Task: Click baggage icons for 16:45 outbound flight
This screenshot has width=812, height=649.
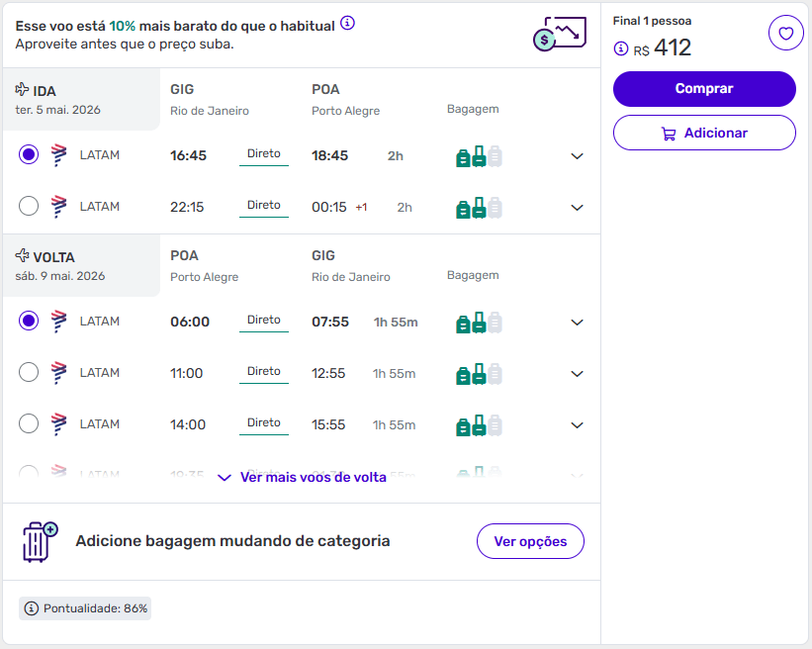Action: (479, 156)
